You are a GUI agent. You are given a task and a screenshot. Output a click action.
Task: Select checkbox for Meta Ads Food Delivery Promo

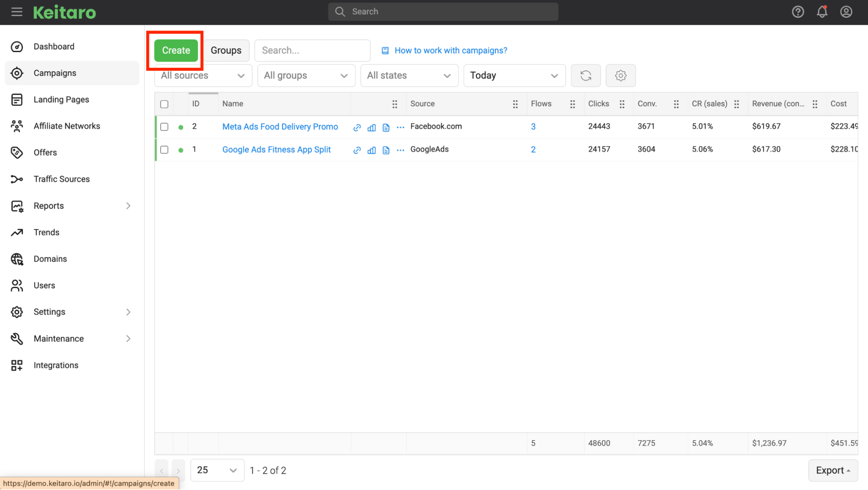click(164, 127)
